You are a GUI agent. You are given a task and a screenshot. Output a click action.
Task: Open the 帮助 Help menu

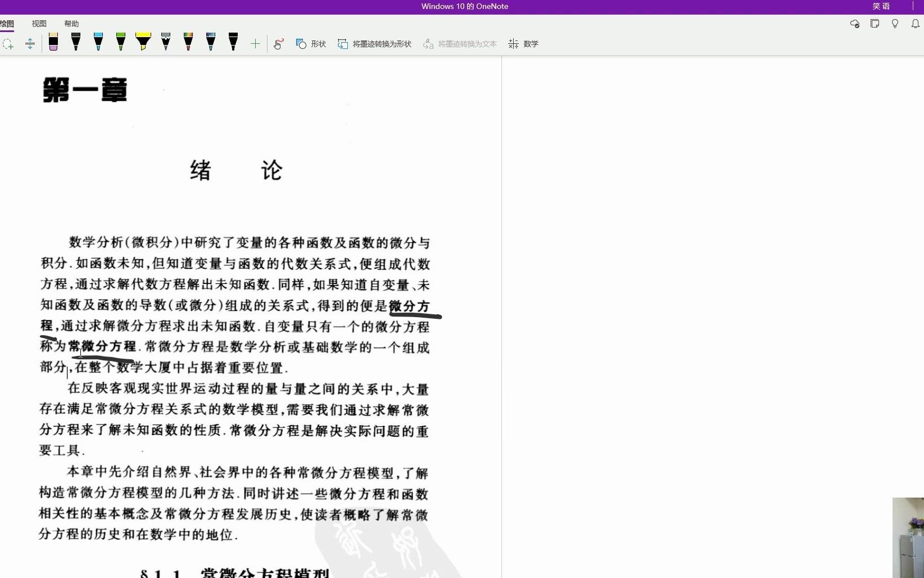point(71,24)
